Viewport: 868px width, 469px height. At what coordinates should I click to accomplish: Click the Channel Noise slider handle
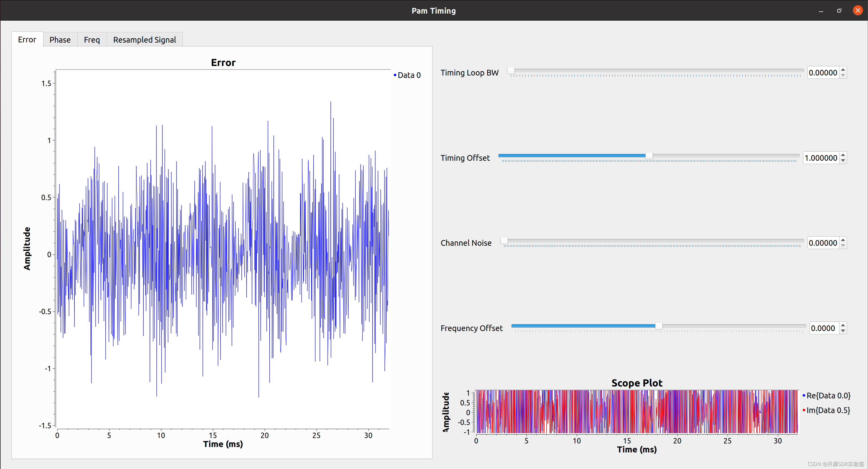[x=504, y=241]
